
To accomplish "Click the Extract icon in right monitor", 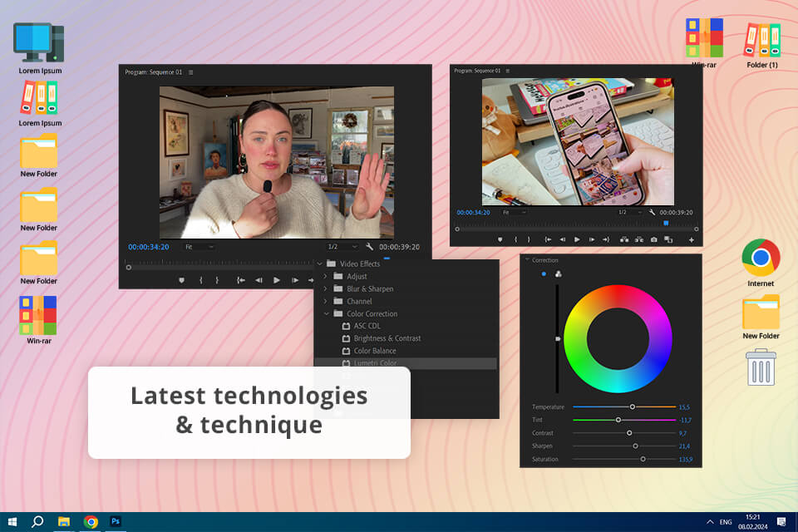I will pyautogui.click(x=639, y=239).
